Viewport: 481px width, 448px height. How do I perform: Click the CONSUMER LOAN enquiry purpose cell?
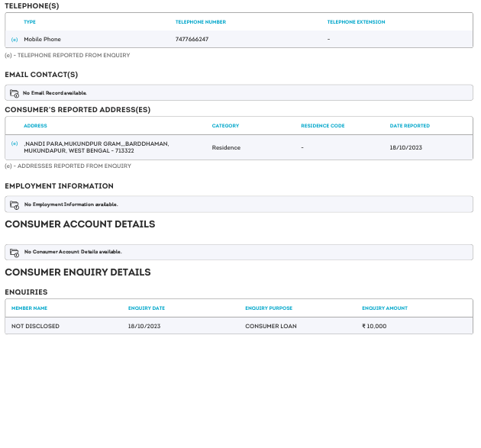point(270,326)
